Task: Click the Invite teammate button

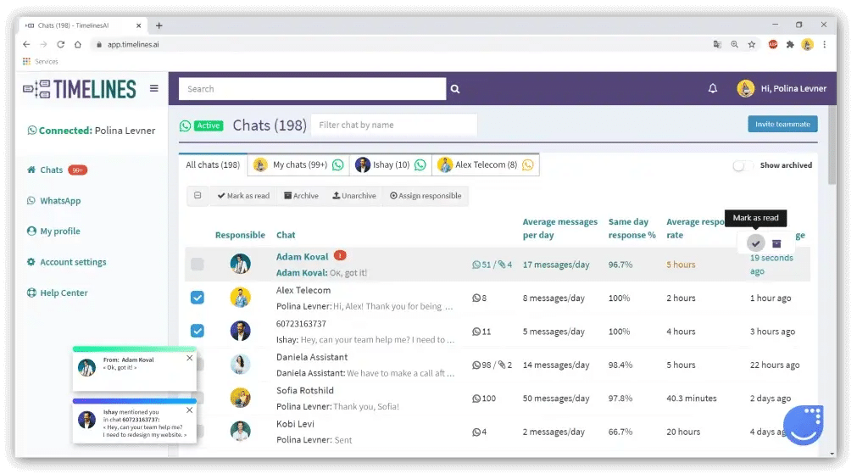Action: [782, 124]
